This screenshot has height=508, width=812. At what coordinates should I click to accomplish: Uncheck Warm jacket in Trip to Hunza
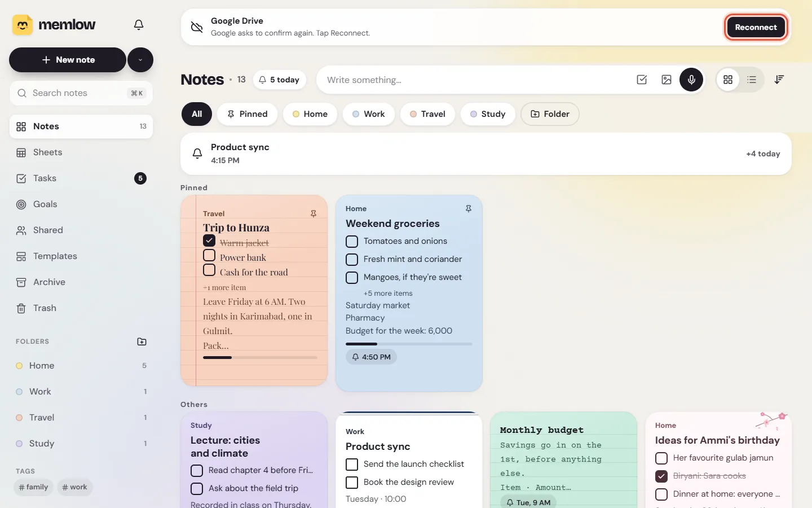[x=209, y=240]
